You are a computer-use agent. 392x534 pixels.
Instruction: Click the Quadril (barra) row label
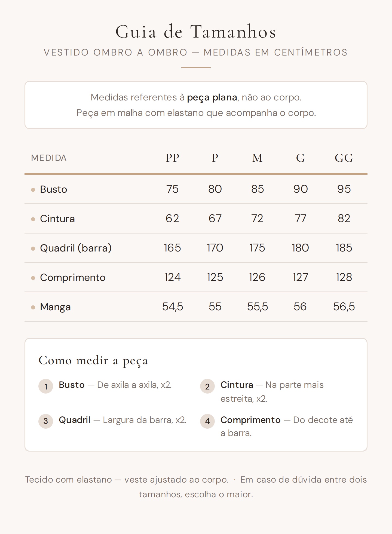76,248
